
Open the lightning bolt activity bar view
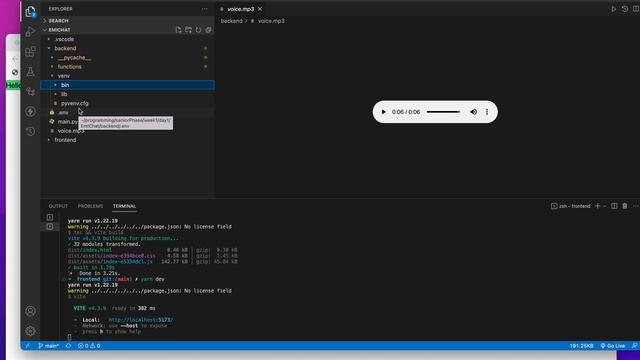30,111
